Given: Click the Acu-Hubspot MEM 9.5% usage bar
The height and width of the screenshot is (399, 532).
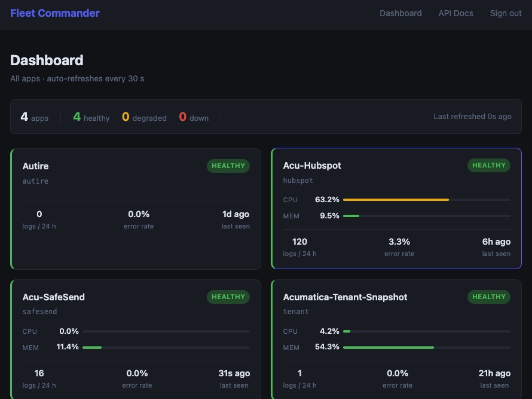Looking at the screenshot, I should (x=426, y=215).
